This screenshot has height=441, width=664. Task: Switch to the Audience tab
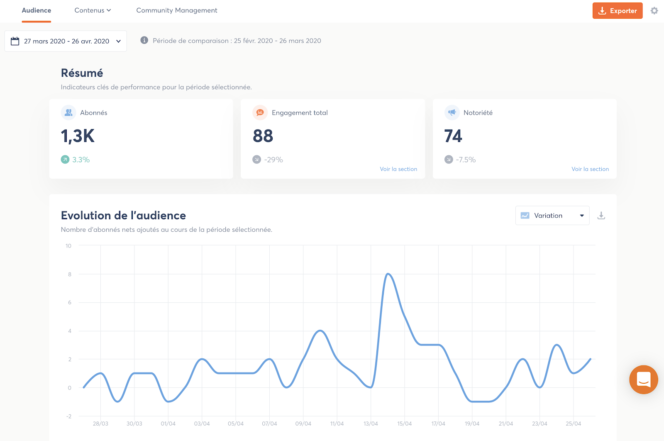pyautogui.click(x=37, y=10)
